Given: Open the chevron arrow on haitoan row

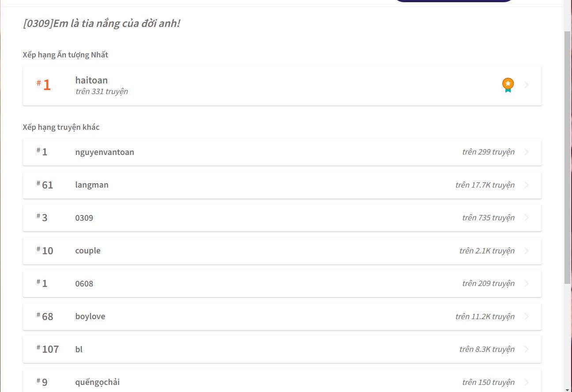Looking at the screenshot, I should click(526, 85).
